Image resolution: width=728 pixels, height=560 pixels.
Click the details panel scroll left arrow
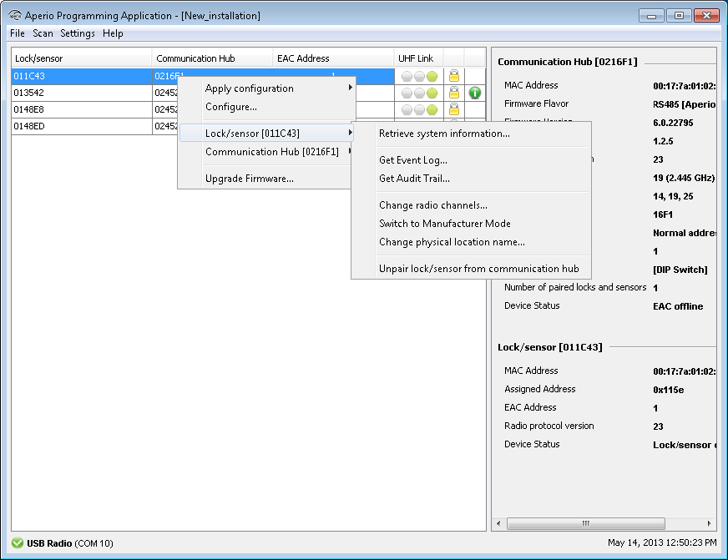(498, 523)
